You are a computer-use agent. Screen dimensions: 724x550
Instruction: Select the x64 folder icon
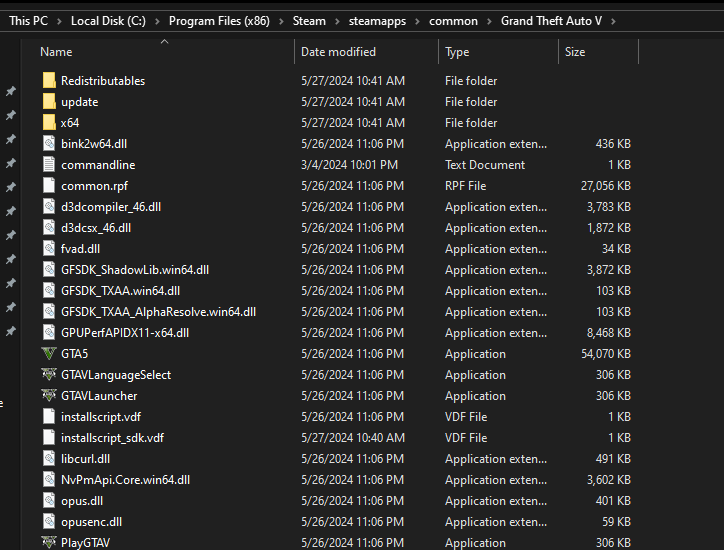click(49, 122)
